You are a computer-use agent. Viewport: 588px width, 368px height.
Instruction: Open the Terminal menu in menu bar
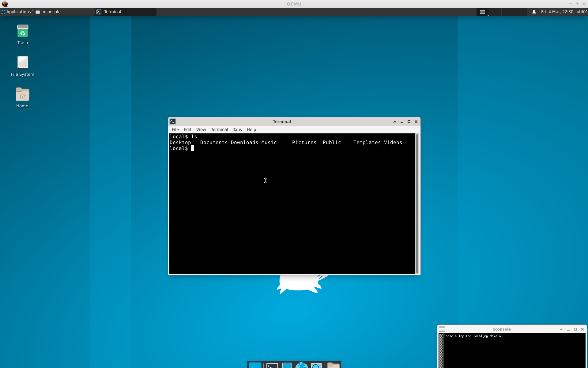pyautogui.click(x=219, y=129)
